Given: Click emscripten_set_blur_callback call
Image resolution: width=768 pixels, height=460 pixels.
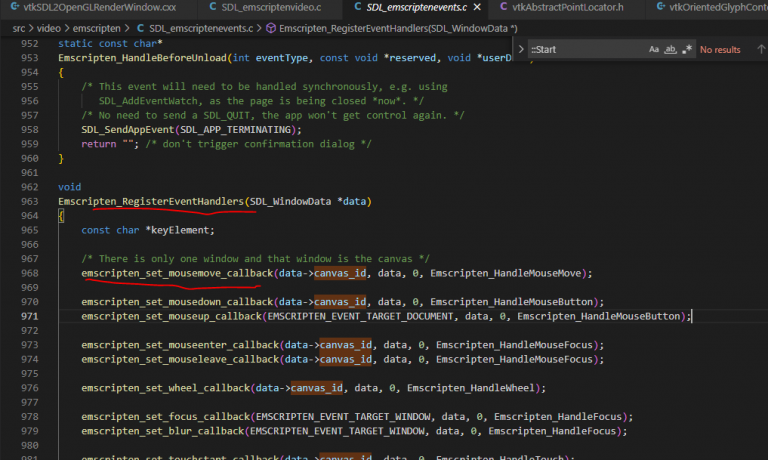Looking at the screenshot, I should click(163, 431).
